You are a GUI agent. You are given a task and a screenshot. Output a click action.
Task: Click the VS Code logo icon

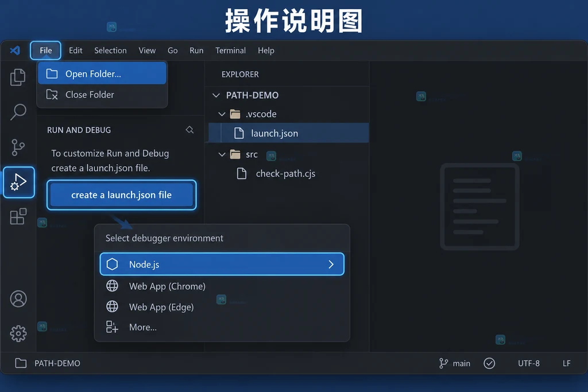(x=15, y=50)
